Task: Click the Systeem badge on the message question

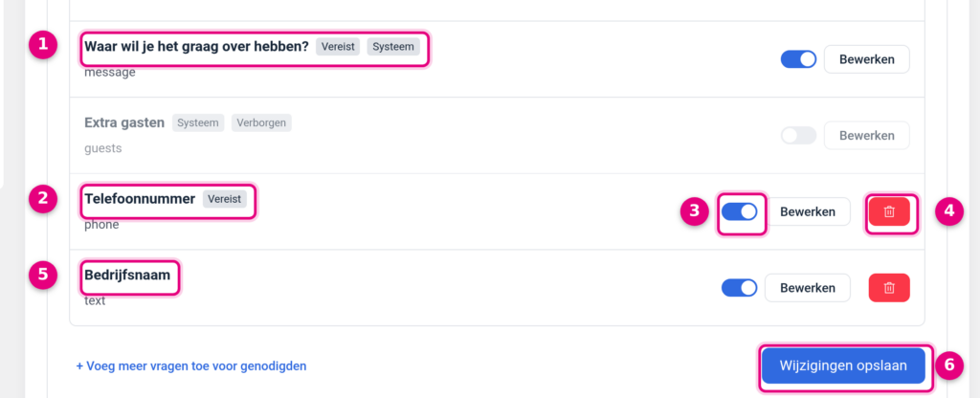Action: (393, 47)
